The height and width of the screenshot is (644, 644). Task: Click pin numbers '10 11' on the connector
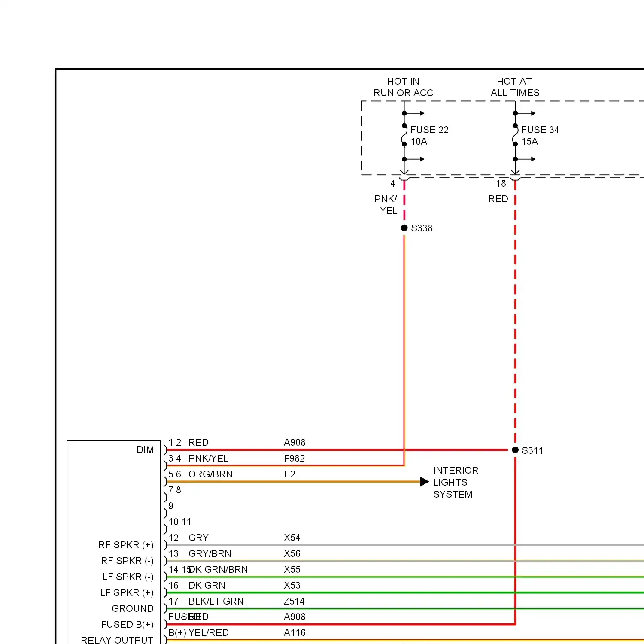tap(179, 522)
